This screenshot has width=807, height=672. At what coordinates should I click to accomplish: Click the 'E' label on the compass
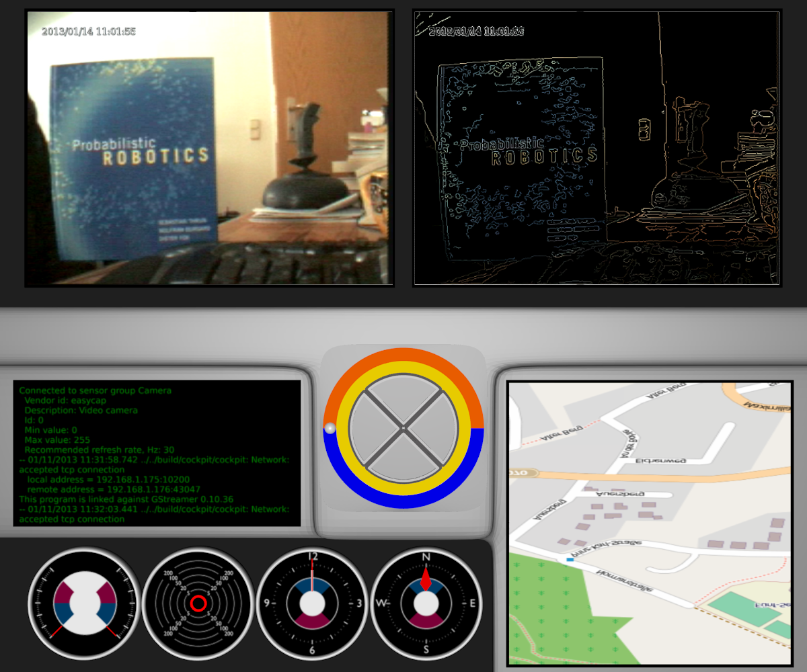pos(472,603)
